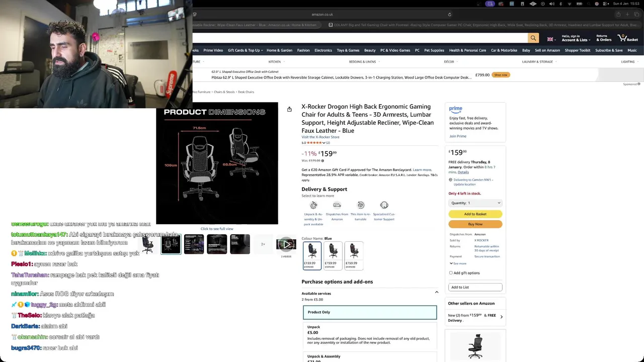Reload the page in the Safari address bar
The image size is (644, 362).
449,15
